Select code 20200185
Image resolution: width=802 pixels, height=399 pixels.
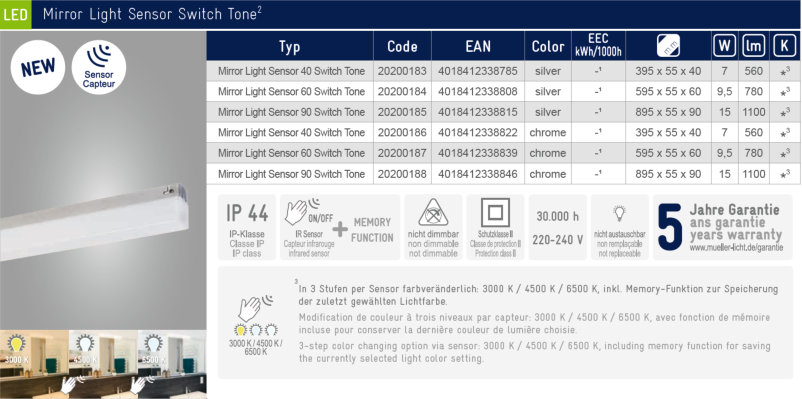402,112
